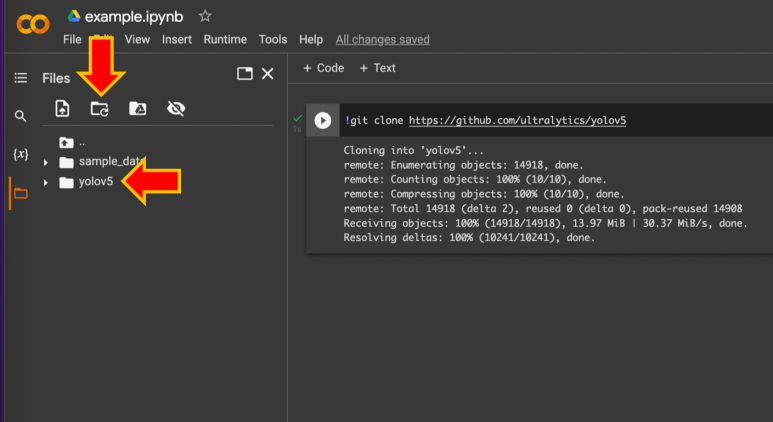
Task: Add a new Text cell
Action: pyautogui.click(x=378, y=68)
